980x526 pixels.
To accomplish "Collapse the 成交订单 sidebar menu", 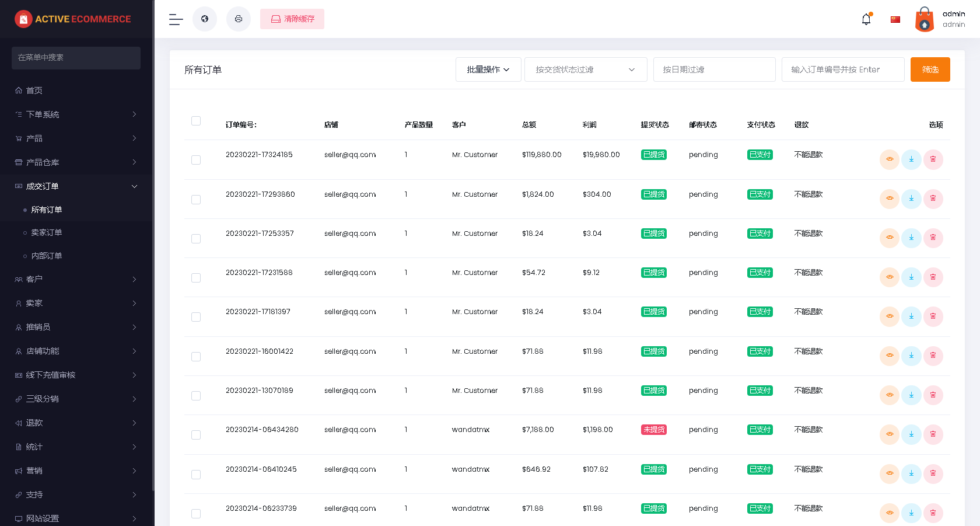I will (76, 186).
